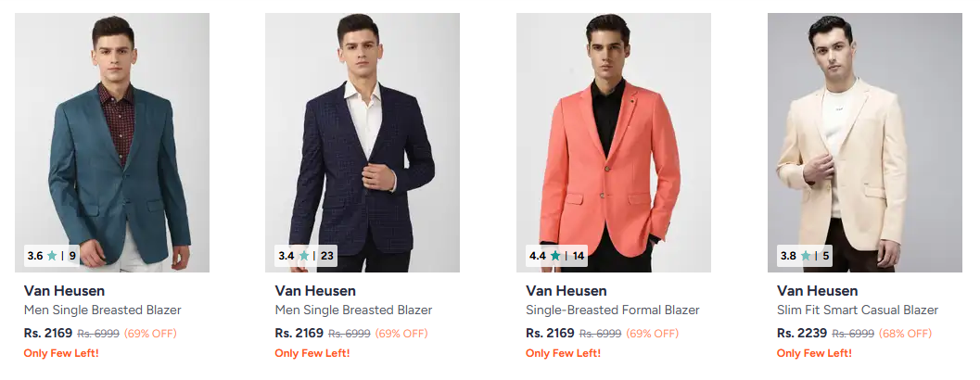Viewport: 980px width, 380px height.
Task: Click the 23 reviews count on navy blazer
Action: 327,256
